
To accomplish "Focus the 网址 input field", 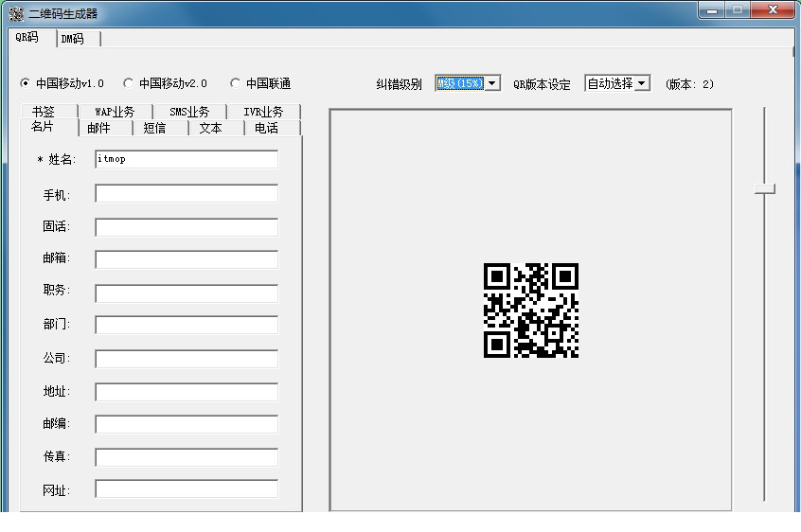I will [x=187, y=489].
